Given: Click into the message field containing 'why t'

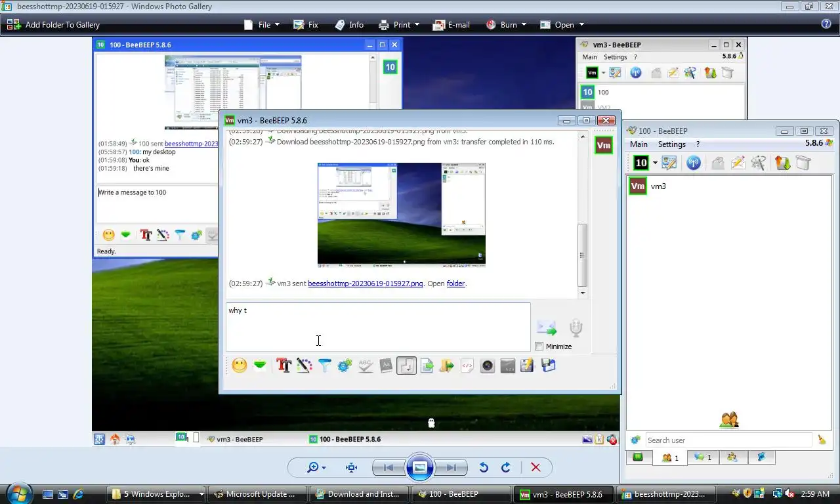Looking at the screenshot, I should 378,327.
